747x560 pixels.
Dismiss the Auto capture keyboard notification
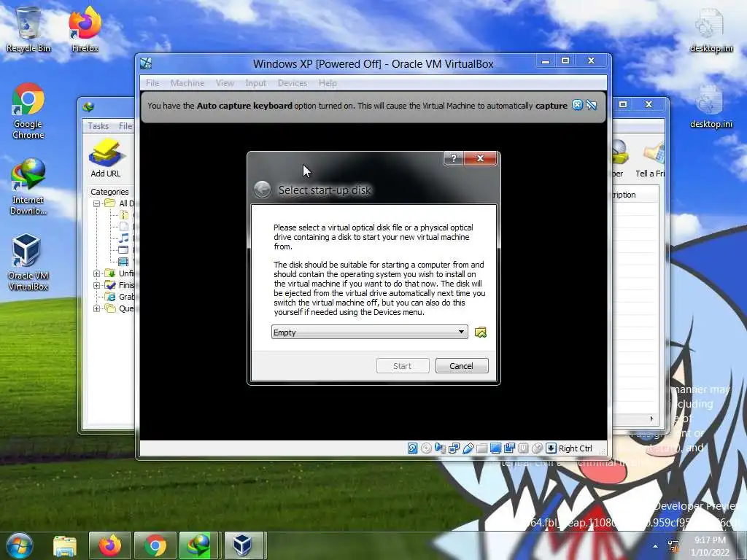pyautogui.click(x=577, y=105)
